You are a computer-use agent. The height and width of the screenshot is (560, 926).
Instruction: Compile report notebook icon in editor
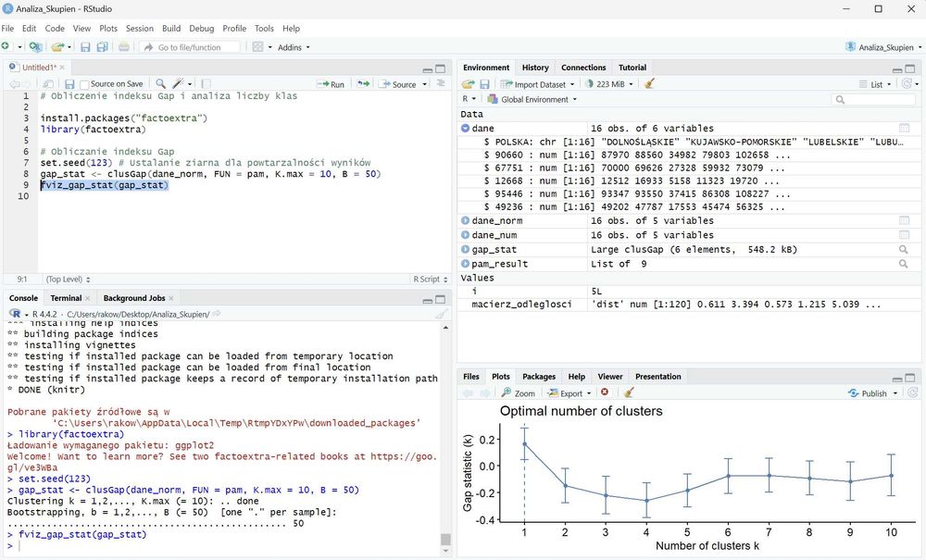(x=206, y=84)
